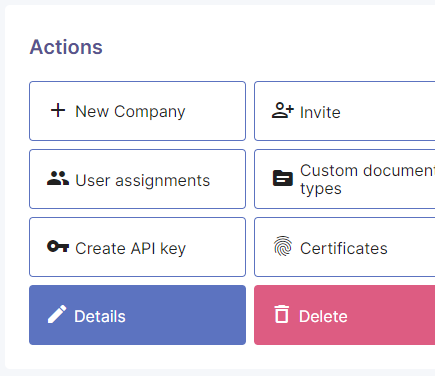Viewport: 435px width, 376px height.
Task: Open User assignments
Action: click(x=137, y=179)
